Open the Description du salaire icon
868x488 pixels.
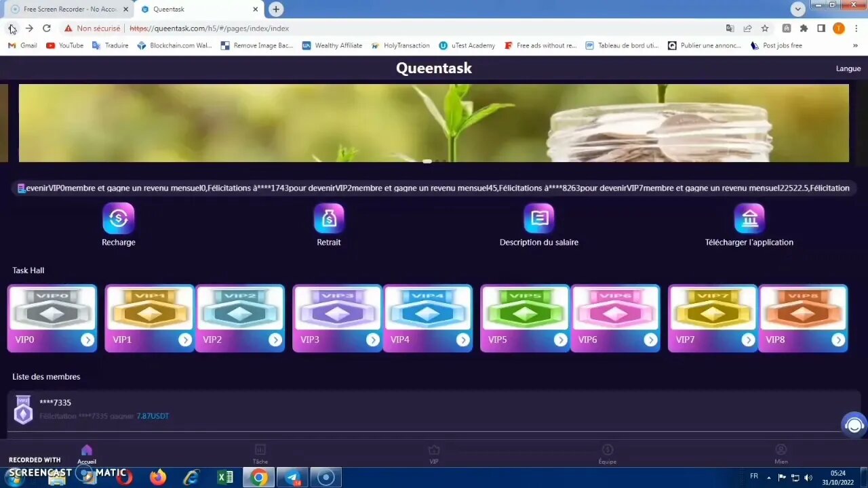pyautogui.click(x=539, y=218)
